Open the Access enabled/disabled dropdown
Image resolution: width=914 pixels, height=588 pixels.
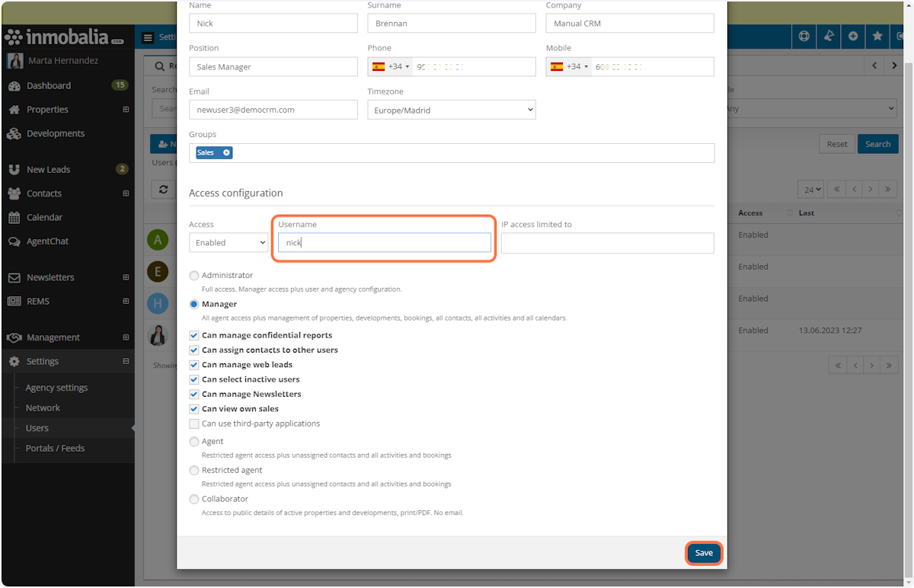tap(228, 242)
